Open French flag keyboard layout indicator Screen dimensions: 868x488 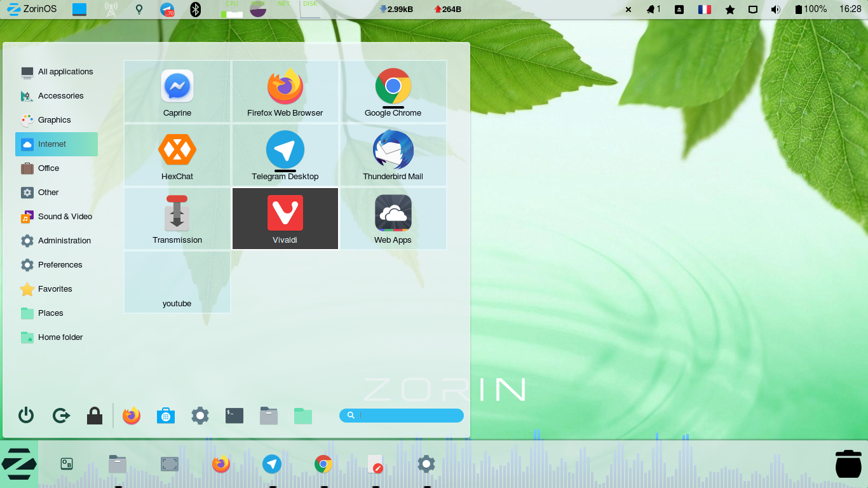point(705,10)
